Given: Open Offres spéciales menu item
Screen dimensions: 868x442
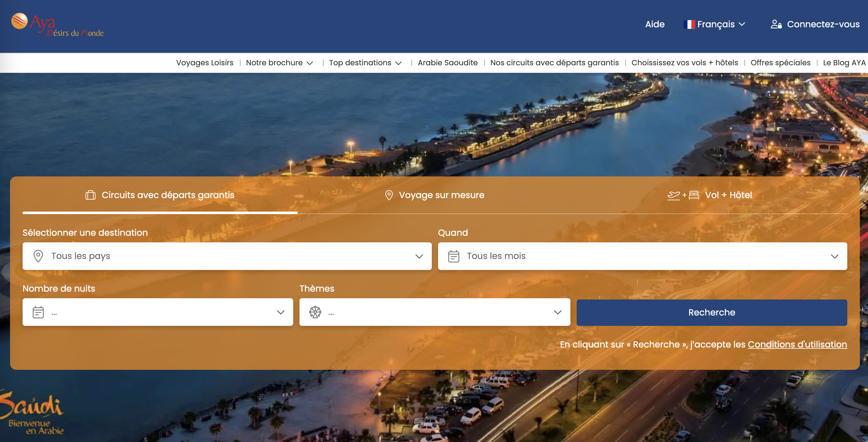Looking at the screenshot, I should coord(781,63).
